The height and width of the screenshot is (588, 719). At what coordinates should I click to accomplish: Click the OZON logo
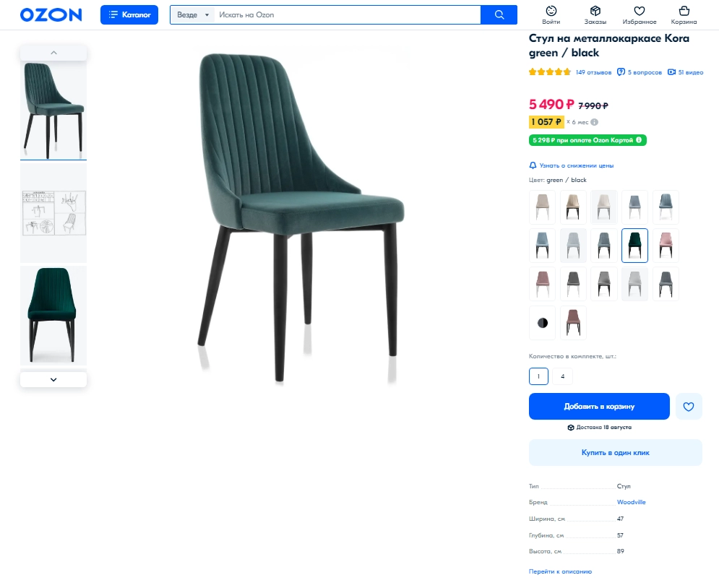pyautogui.click(x=51, y=14)
